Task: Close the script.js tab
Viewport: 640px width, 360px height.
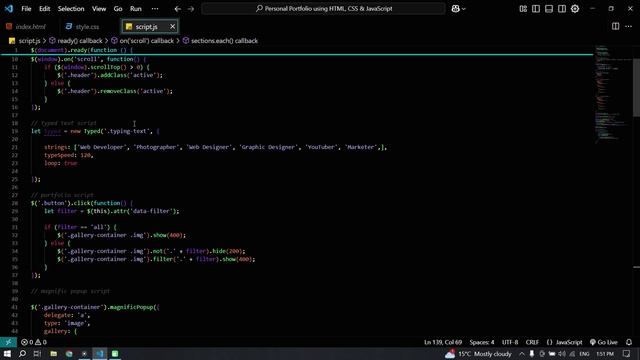Action: coord(173,27)
